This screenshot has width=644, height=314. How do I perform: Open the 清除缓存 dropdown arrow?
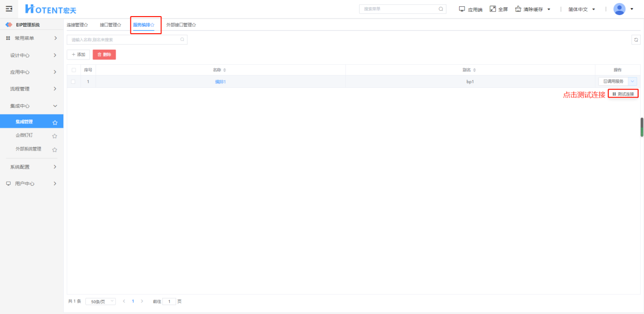(549, 9)
